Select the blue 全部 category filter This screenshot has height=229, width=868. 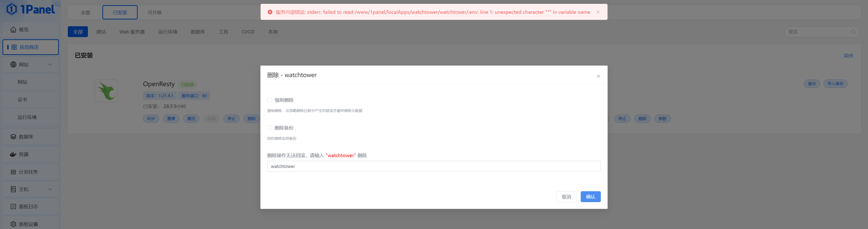pos(78,32)
